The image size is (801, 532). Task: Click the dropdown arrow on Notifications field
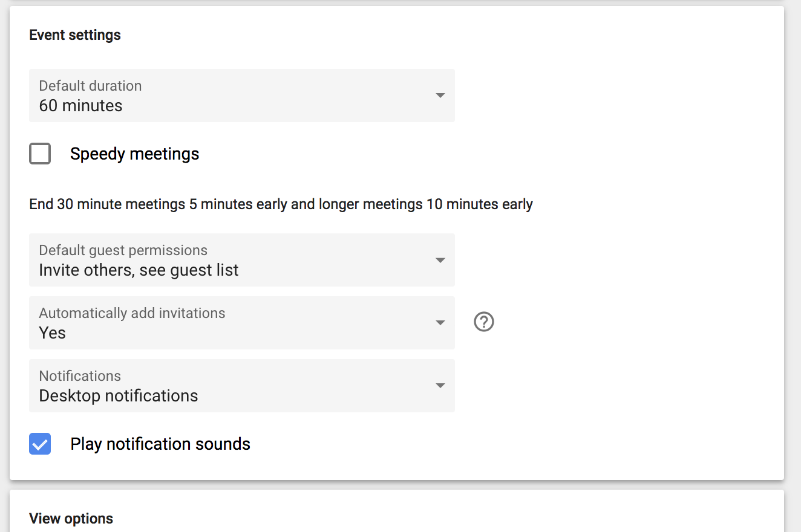(x=440, y=386)
